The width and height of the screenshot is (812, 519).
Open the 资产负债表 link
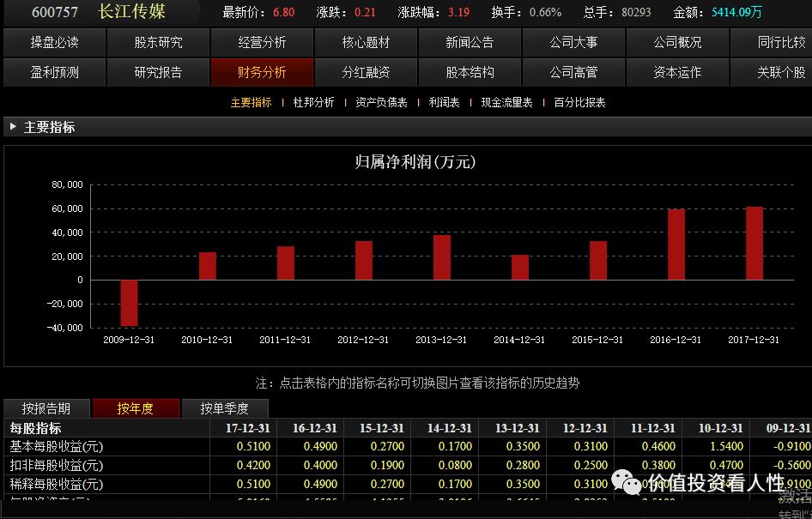(x=382, y=102)
